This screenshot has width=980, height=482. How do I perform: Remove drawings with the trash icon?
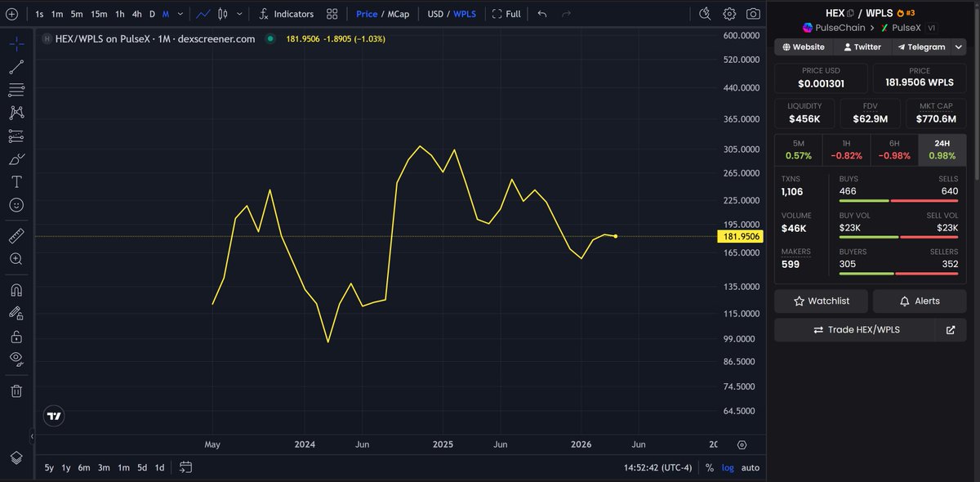[x=16, y=391]
